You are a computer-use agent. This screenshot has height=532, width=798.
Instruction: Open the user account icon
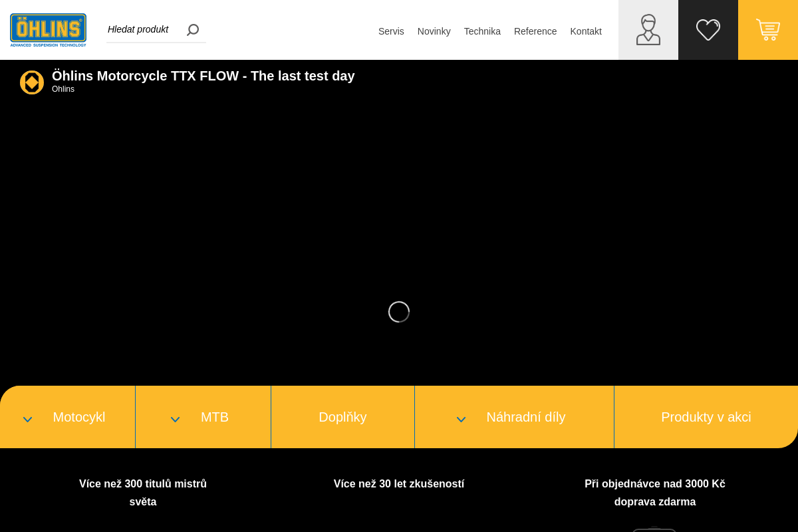click(x=648, y=30)
